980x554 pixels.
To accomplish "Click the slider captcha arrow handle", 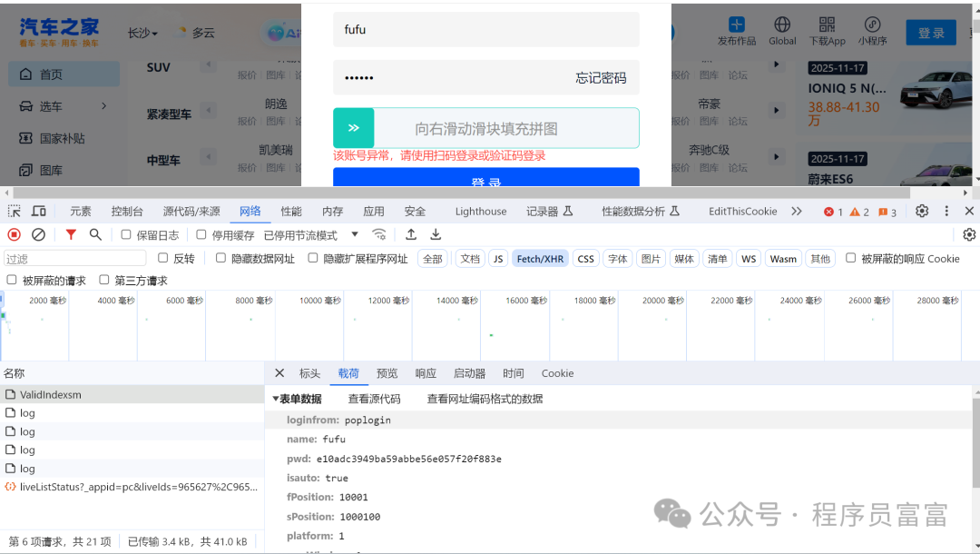I will 354,128.
